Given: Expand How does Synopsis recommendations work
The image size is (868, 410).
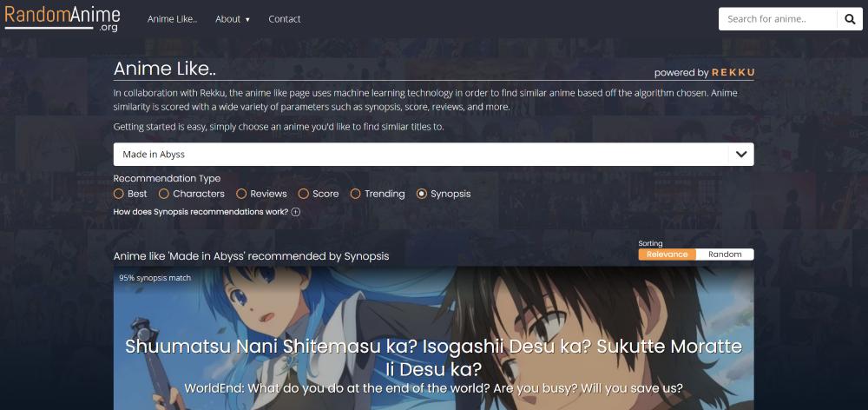Looking at the screenshot, I should pos(201,212).
